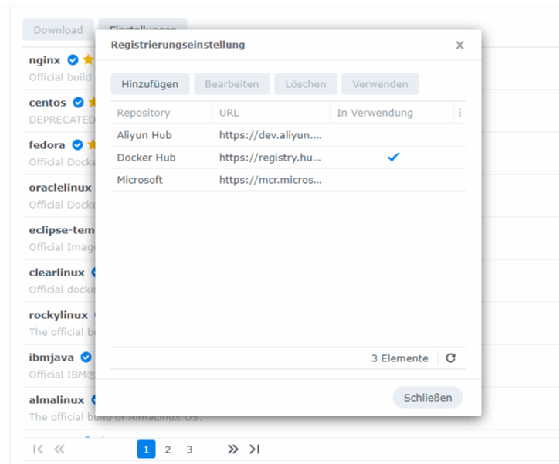
Task: Select the Docker Hub repository row
Action: [288, 158]
